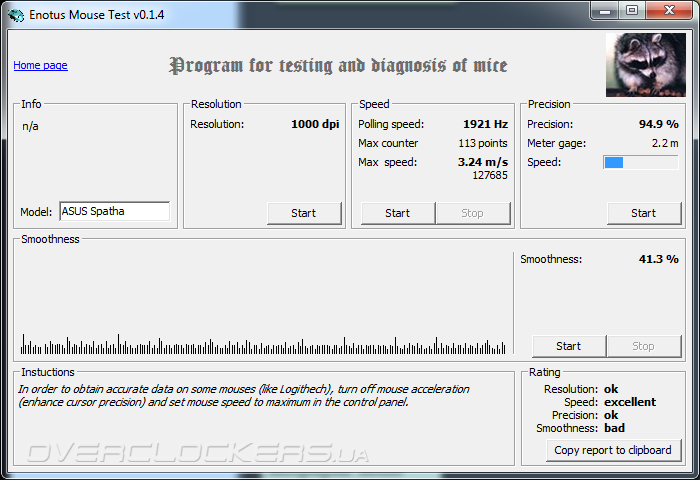Click the 2.2 m meter gage value
This screenshot has width=700, height=480.
[665, 143]
